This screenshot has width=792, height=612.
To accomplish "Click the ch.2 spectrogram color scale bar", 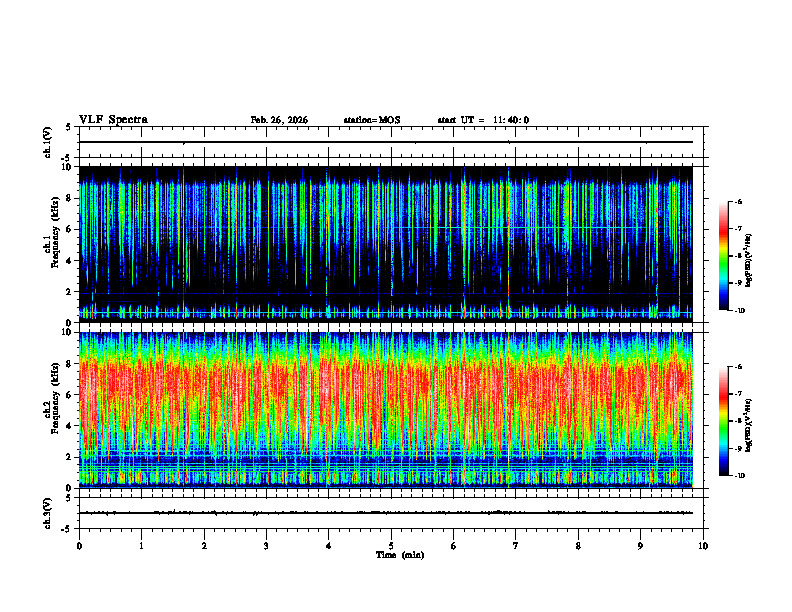I will click(x=723, y=421).
